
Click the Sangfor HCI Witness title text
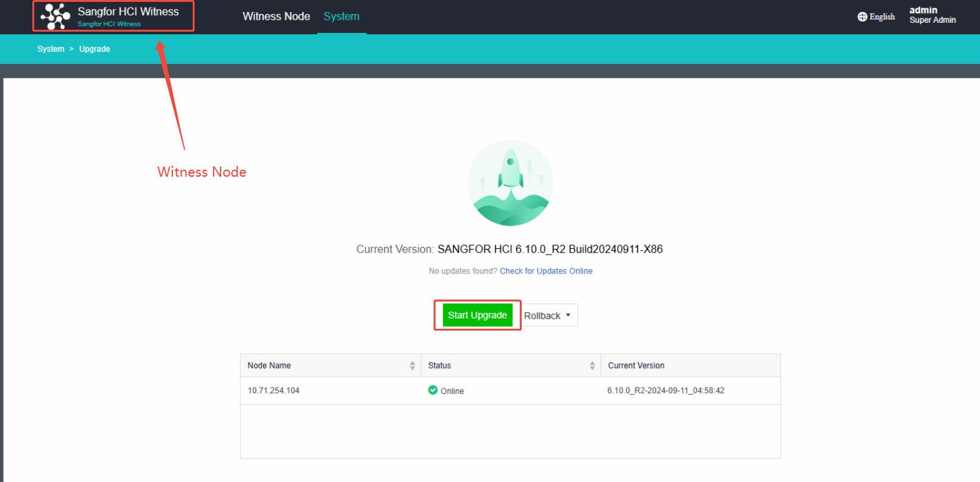pos(128,11)
